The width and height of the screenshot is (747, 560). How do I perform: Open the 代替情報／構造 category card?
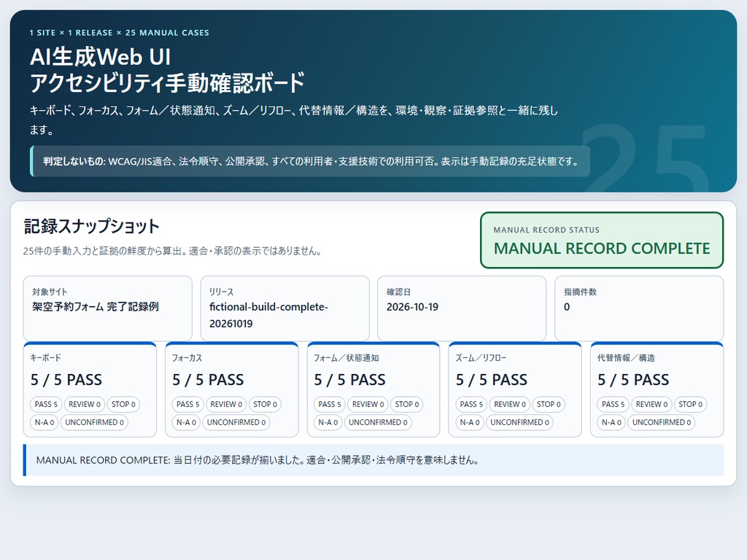657,389
